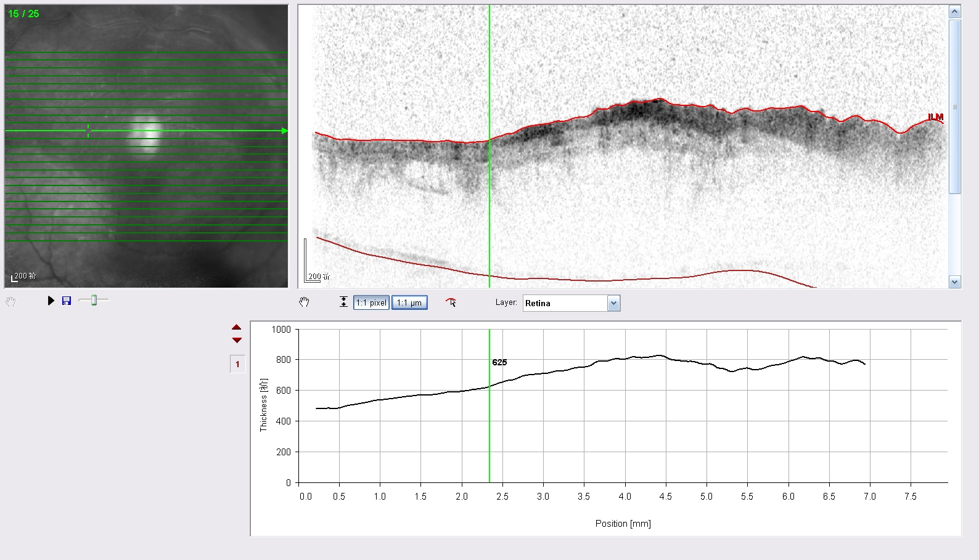
Task: Click the OCT scroll down arrow
Action: click(x=955, y=282)
